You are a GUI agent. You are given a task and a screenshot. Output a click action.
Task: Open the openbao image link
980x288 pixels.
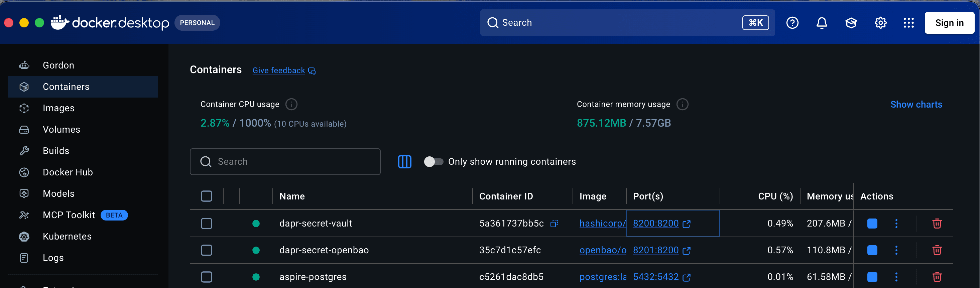(603, 250)
